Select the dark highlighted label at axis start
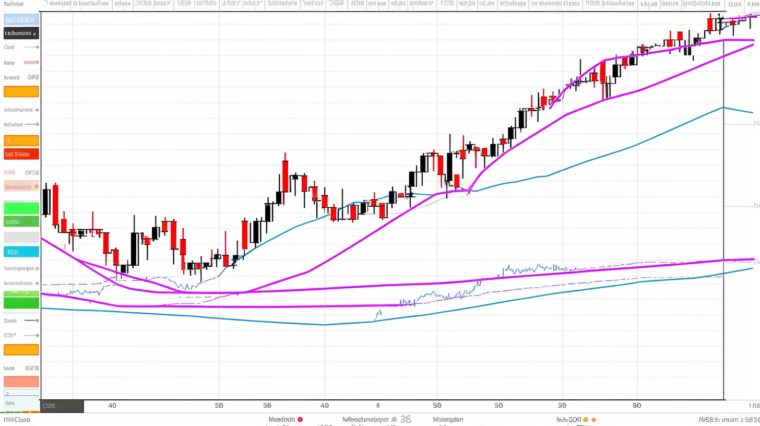 (x=62, y=406)
